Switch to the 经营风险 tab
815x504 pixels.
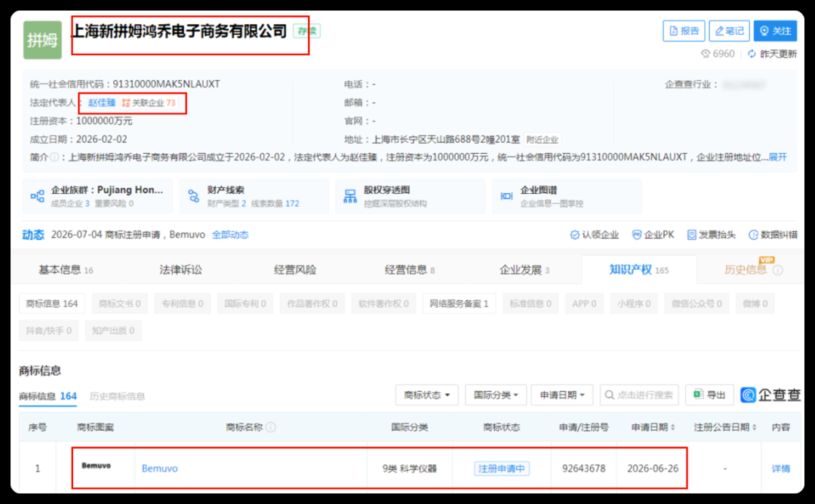(295, 269)
